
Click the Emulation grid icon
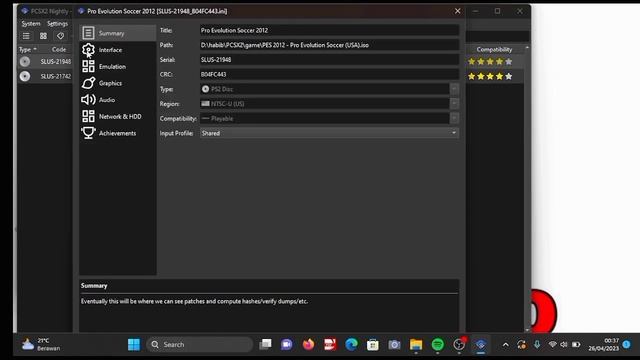pos(88,67)
